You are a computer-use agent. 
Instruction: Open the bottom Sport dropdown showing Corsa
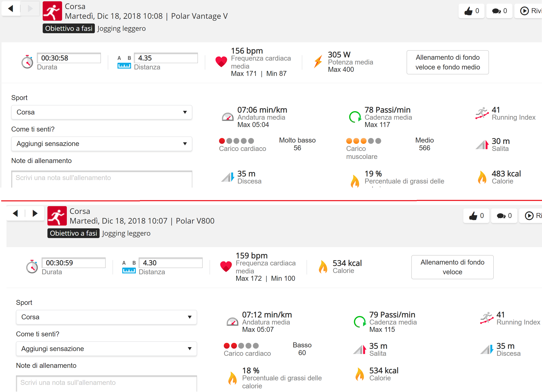(x=106, y=317)
